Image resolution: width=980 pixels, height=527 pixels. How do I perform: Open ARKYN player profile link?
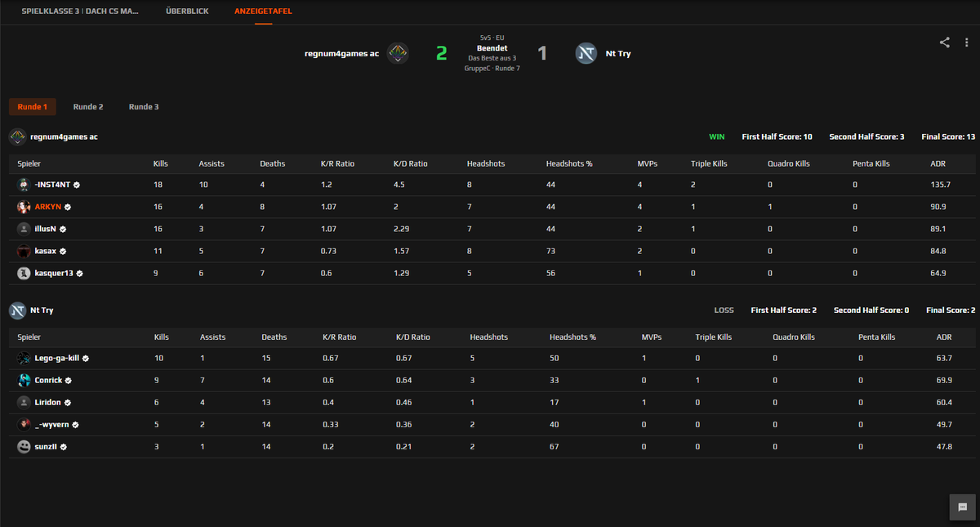pos(48,208)
